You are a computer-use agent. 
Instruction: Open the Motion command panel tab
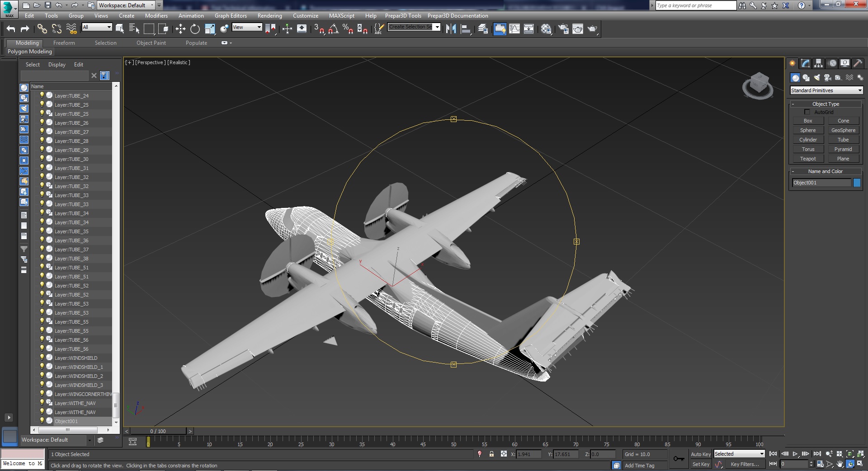(832, 63)
